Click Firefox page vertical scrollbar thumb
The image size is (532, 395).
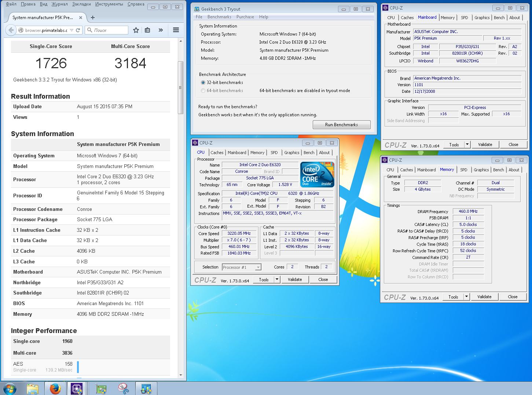pyautogui.click(x=180, y=87)
